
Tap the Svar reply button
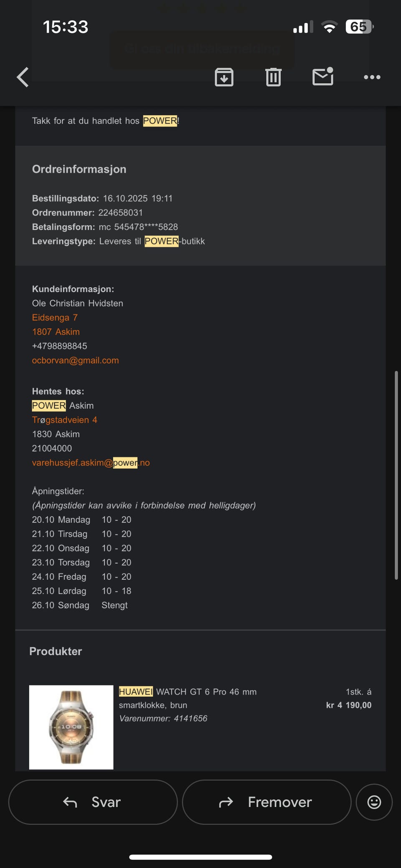pos(93,802)
